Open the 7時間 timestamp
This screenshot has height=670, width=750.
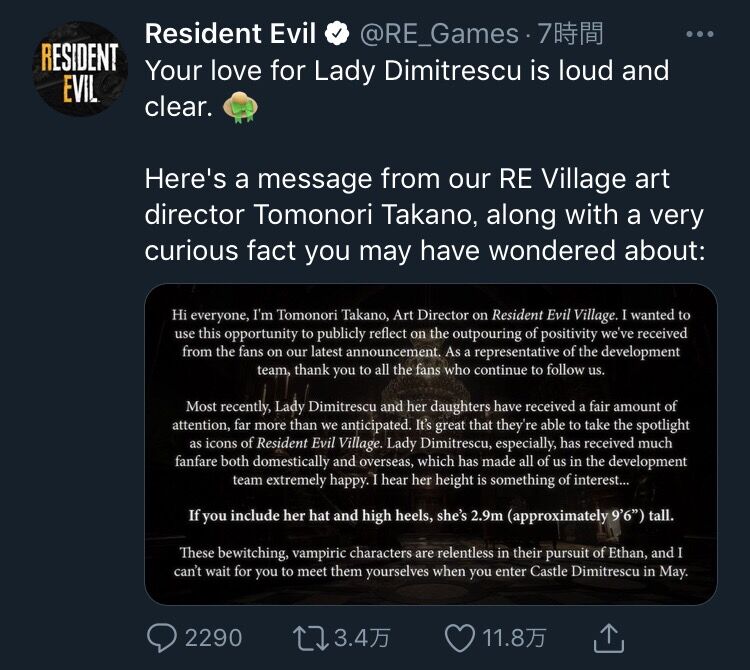point(570,34)
